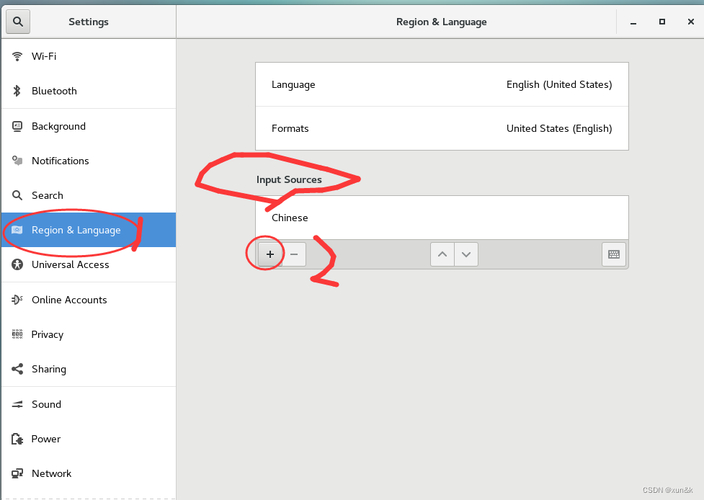This screenshot has width=704, height=500.
Task: Click the Network computers icon
Action: [x=17, y=474]
